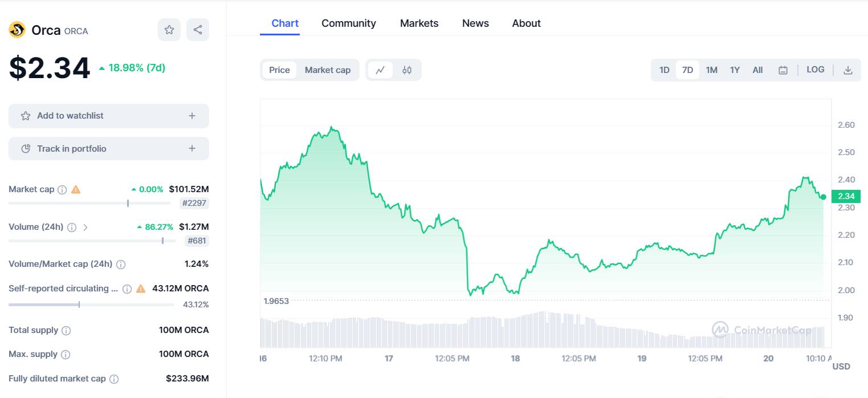Open the Community tab
The width and height of the screenshot is (868, 398).
click(349, 23)
